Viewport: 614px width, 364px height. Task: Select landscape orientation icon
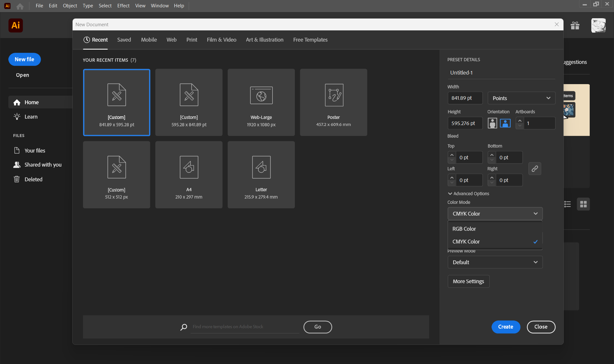(505, 123)
